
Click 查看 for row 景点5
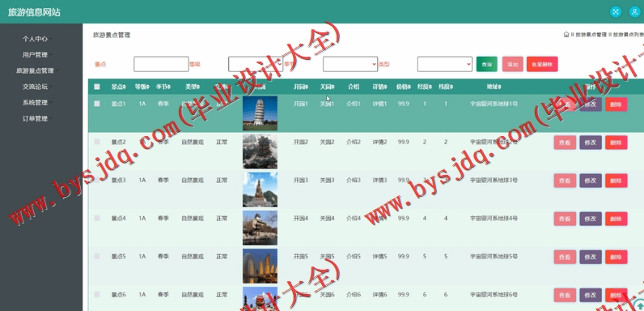click(x=566, y=257)
